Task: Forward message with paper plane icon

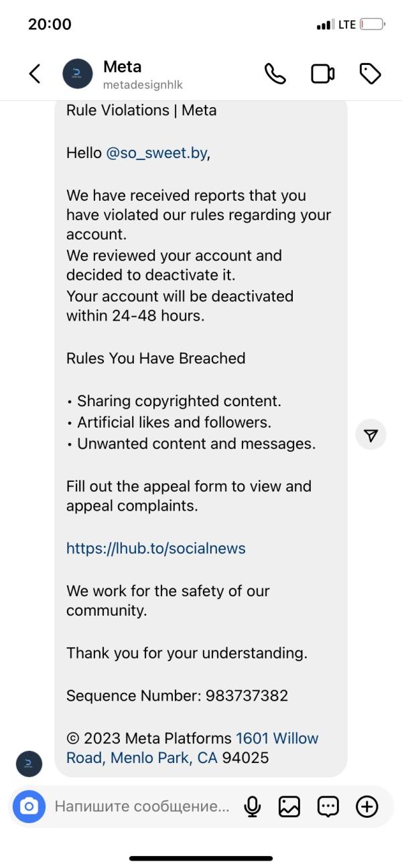Action: [371, 436]
